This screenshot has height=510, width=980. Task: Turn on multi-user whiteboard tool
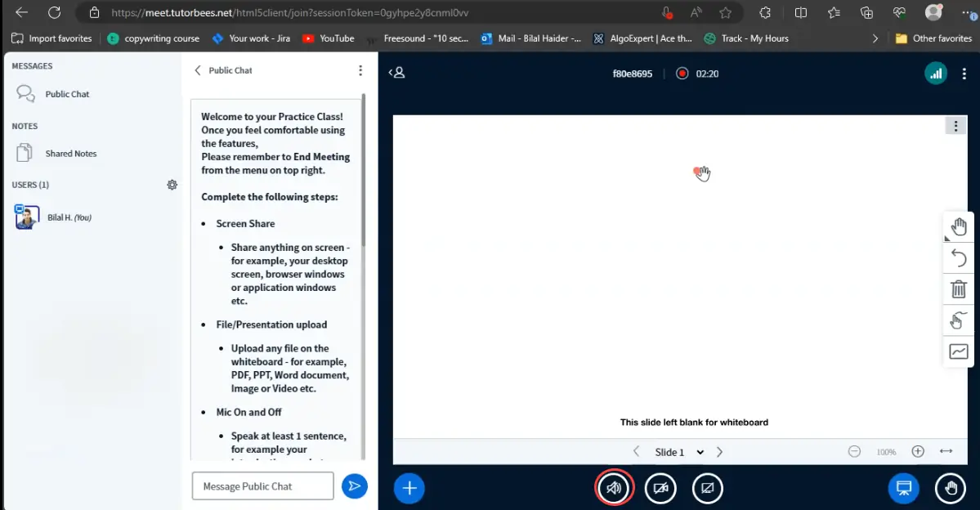[x=959, y=320]
